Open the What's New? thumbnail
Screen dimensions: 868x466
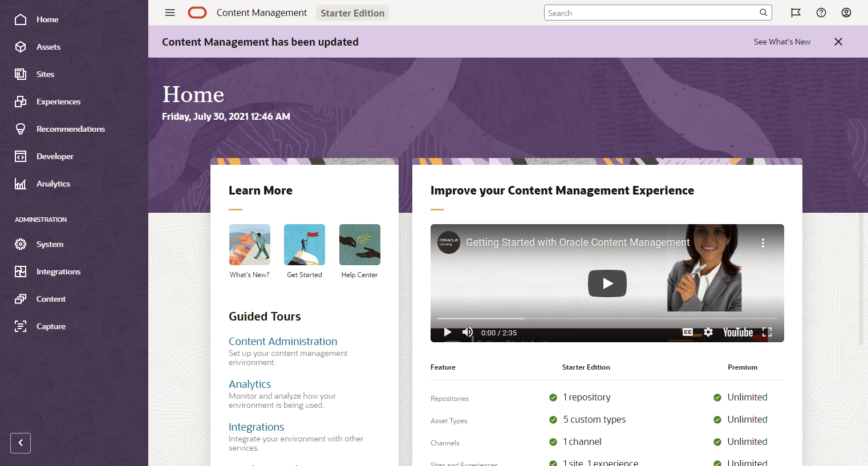tap(250, 245)
